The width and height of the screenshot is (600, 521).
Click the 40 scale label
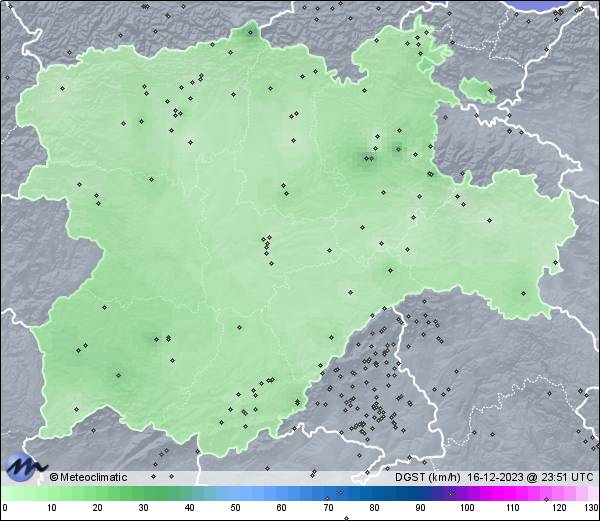tap(189, 508)
